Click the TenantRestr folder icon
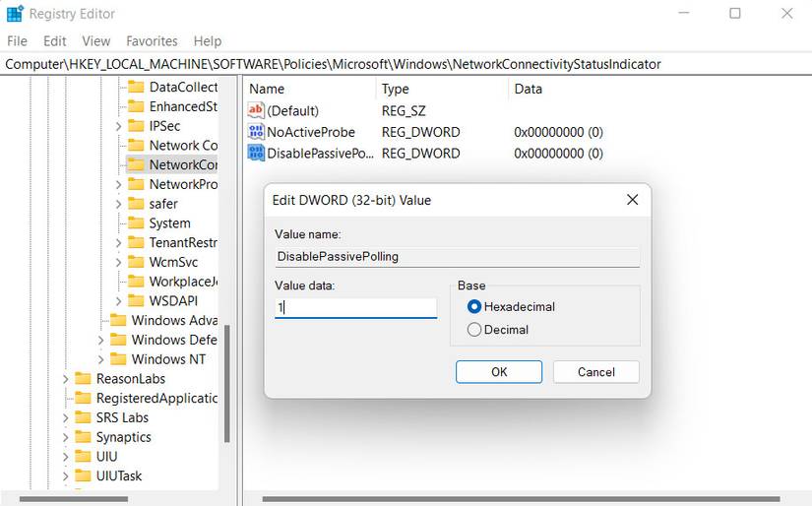812x506 pixels. [136, 242]
